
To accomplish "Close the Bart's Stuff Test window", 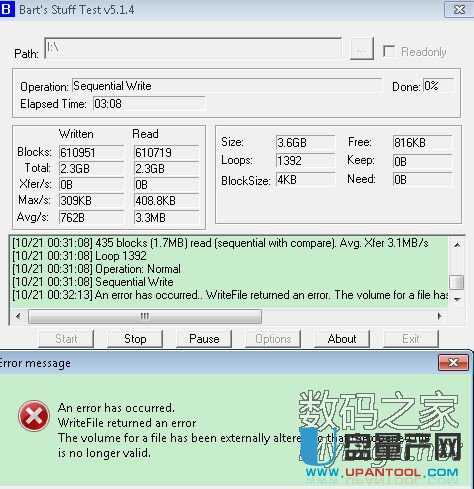I will point(459,9).
